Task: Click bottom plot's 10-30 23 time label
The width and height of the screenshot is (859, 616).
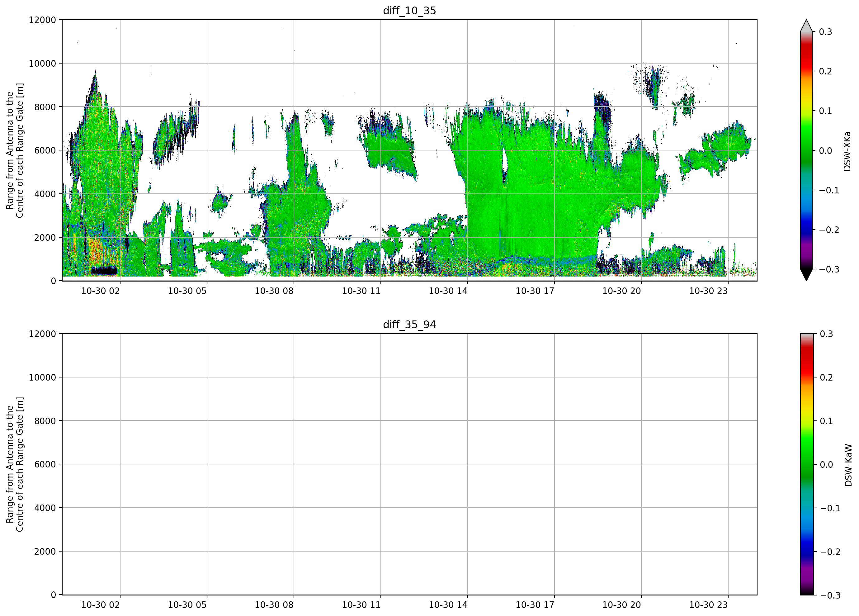Action: tap(709, 605)
